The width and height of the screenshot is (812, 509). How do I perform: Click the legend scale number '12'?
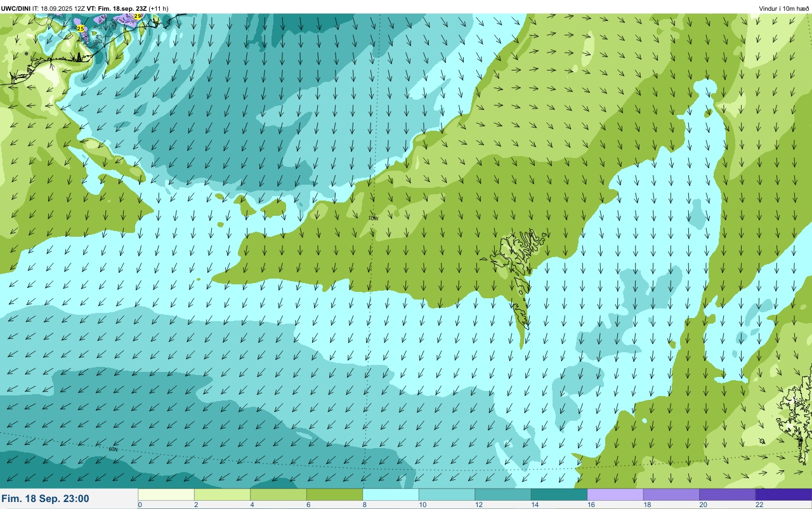(478, 505)
